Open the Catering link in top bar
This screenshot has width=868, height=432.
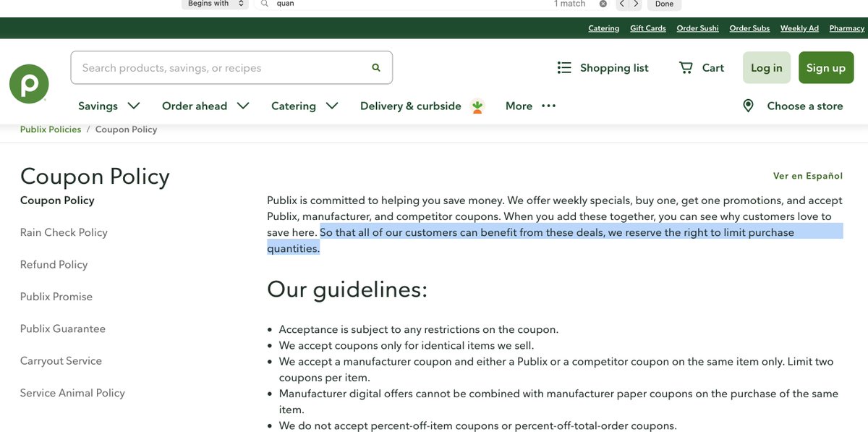click(x=604, y=28)
